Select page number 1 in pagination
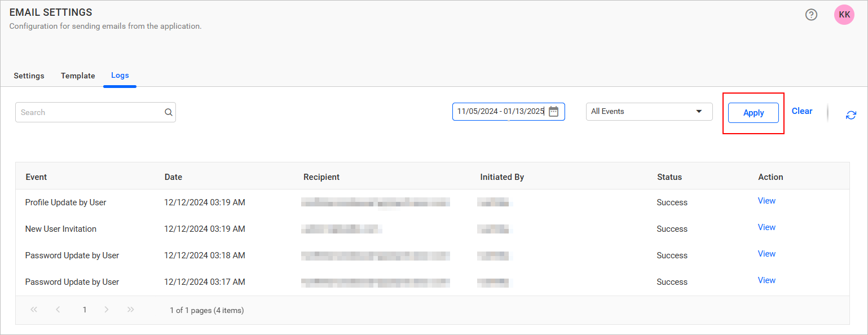This screenshot has height=335, width=868. 84,309
